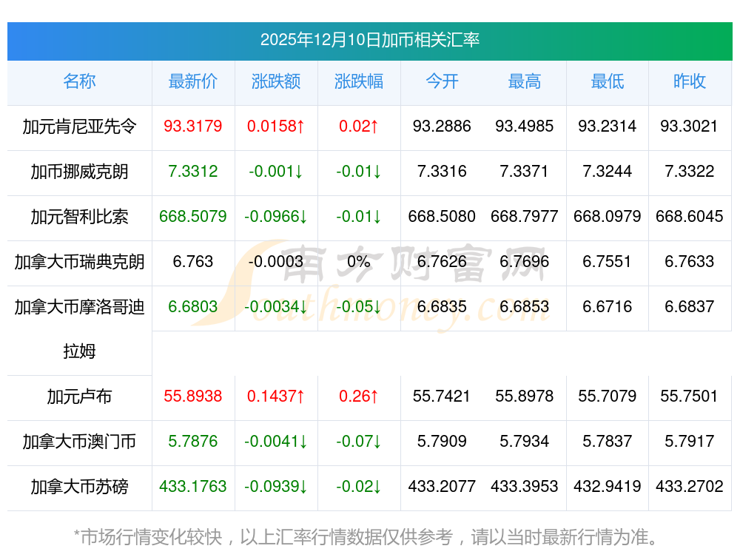Screen dimensions: 740x560
Task: Select the 加拿大币澳门币 row name
Action: [79, 442]
